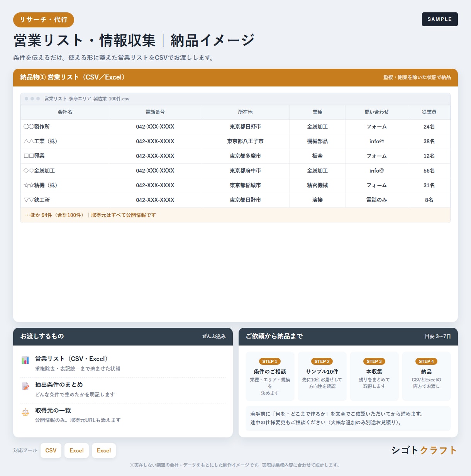Screen dimensions: 471x476
Task: Click the 所在地 column header
Action: (x=245, y=112)
